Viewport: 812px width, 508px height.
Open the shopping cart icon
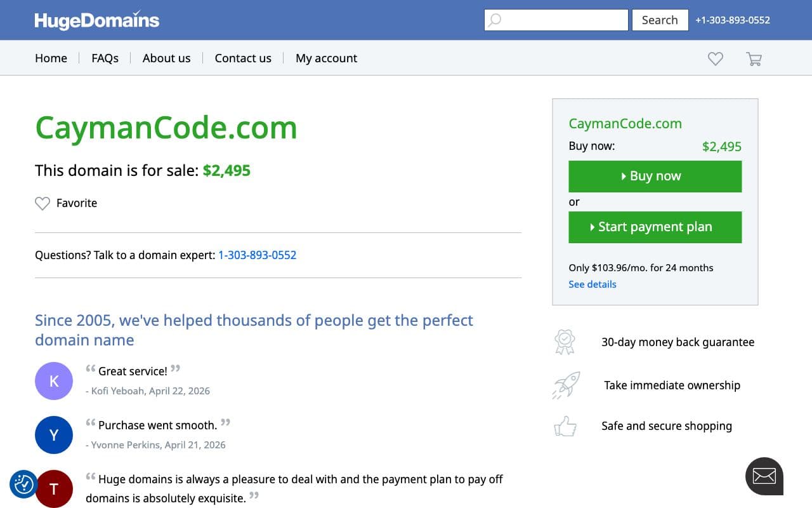[x=754, y=59]
